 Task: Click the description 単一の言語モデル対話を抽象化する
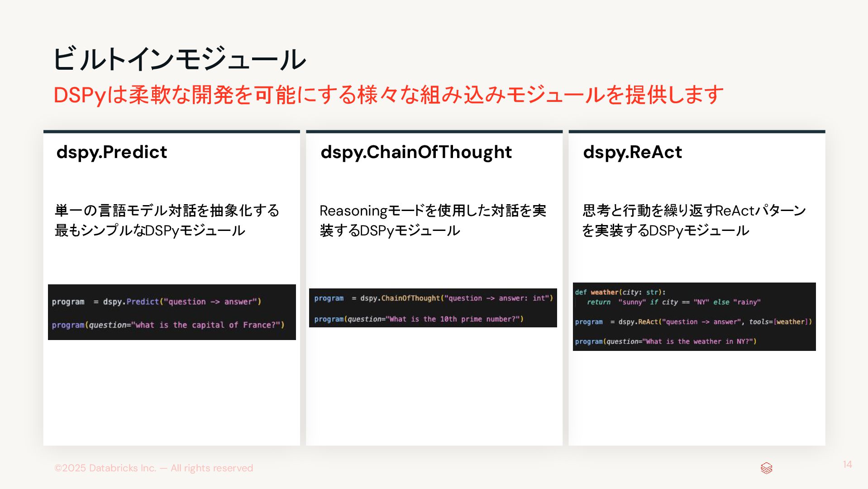pos(167,211)
